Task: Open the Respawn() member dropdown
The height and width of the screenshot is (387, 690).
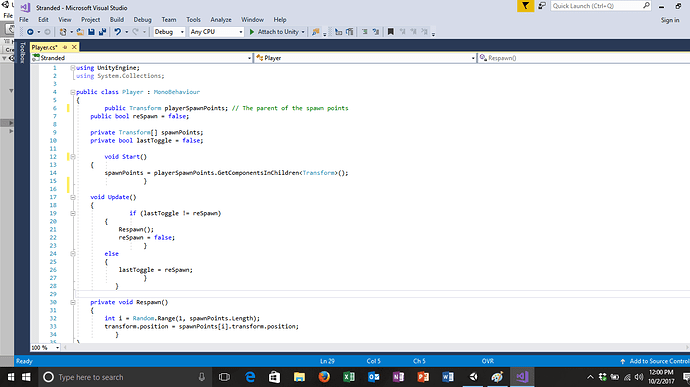Action: click(x=584, y=58)
